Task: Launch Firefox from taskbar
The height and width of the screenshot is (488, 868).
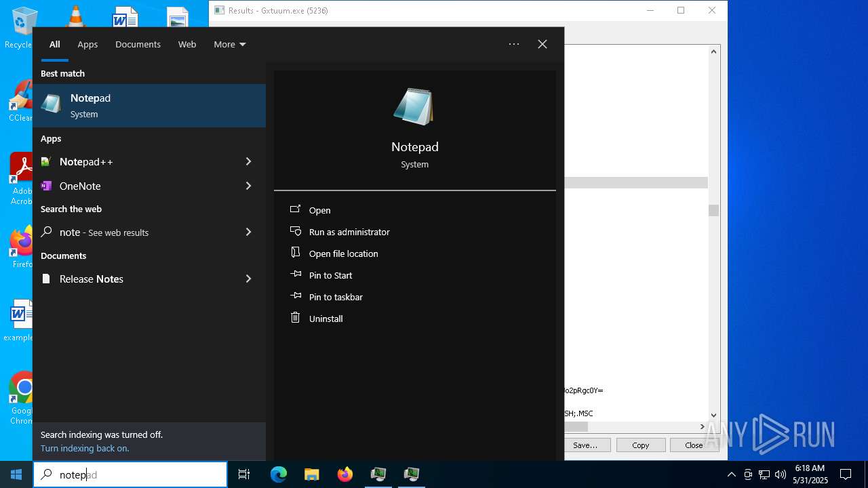Action: [x=344, y=474]
